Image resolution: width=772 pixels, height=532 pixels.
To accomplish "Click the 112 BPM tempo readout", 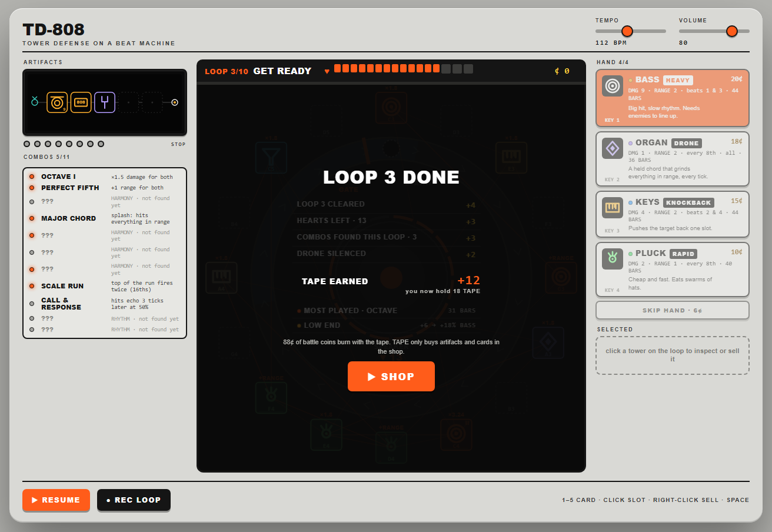I will click(611, 43).
